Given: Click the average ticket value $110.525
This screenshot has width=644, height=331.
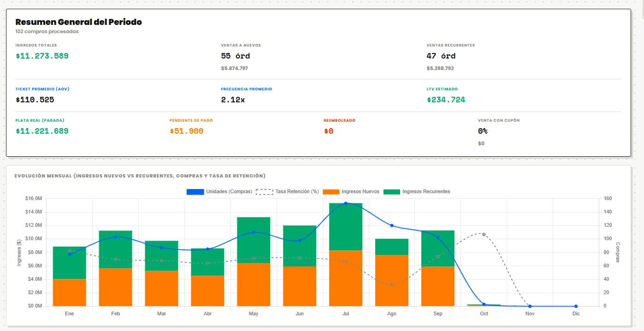Looking at the screenshot, I should [35, 100].
